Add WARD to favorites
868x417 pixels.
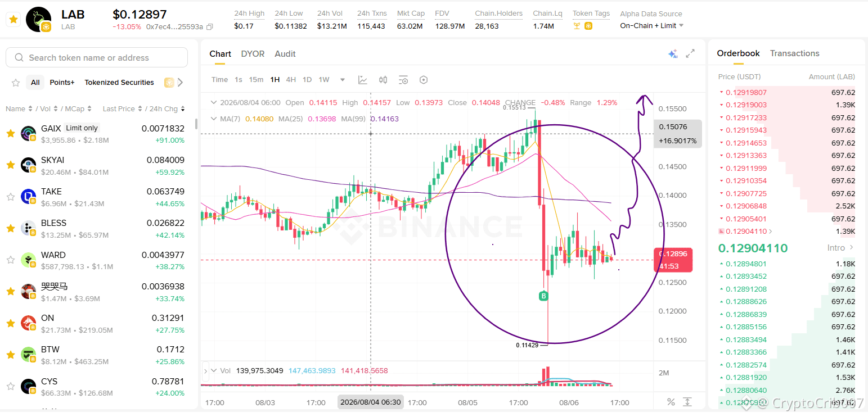pos(10,260)
